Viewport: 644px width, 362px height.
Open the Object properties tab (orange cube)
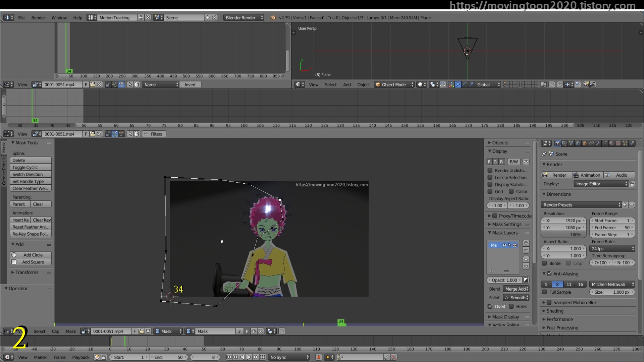tap(584, 143)
